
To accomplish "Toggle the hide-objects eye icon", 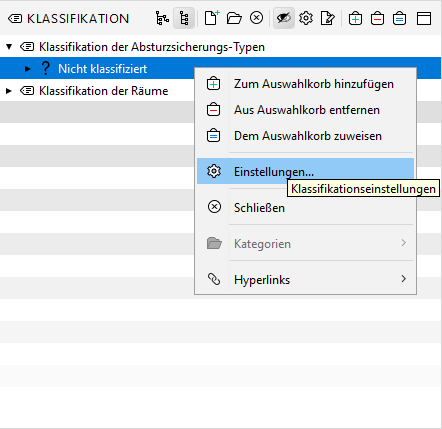I will [284, 18].
